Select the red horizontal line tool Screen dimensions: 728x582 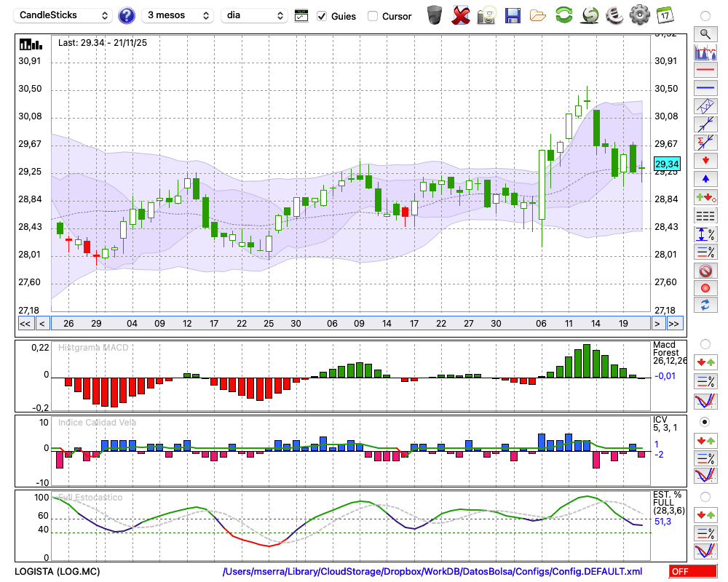tap(705, 71)
